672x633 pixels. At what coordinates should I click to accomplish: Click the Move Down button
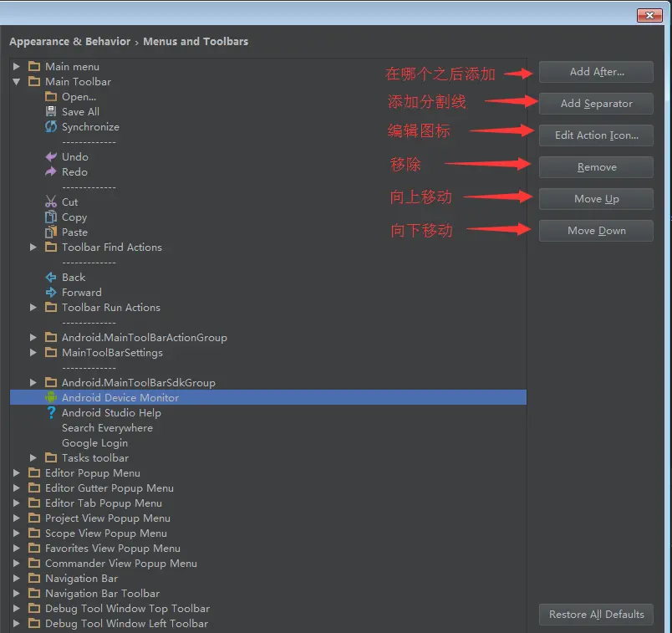(596, 230)
